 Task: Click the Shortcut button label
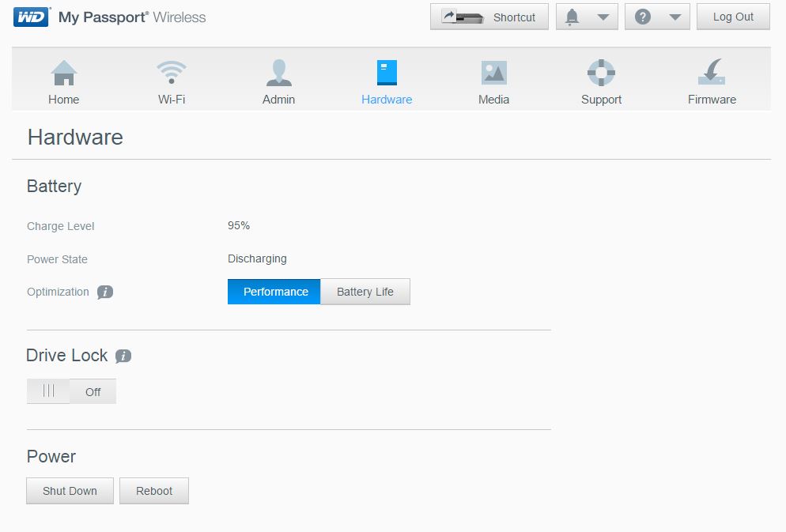pos(514,17)
